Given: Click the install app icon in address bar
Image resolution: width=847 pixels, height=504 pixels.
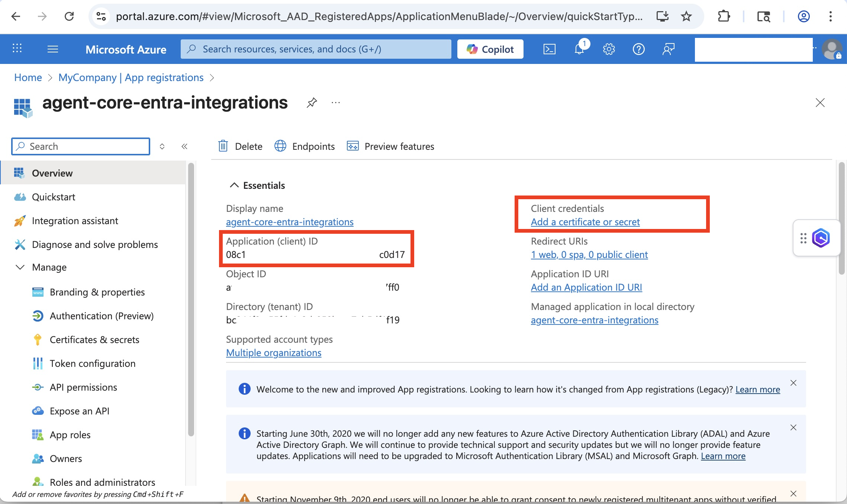Looking at the screenshot, I should 663,16.
